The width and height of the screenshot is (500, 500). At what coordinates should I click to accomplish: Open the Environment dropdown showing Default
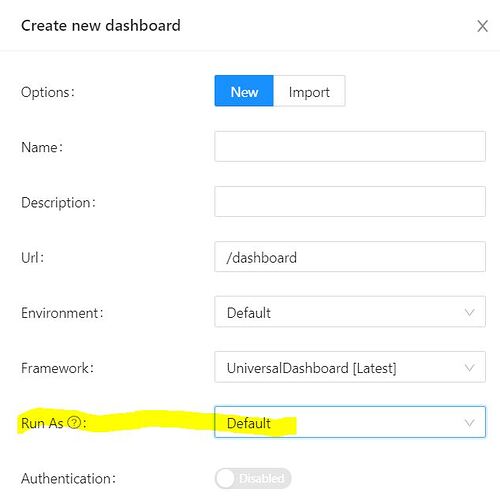(350, 312)
